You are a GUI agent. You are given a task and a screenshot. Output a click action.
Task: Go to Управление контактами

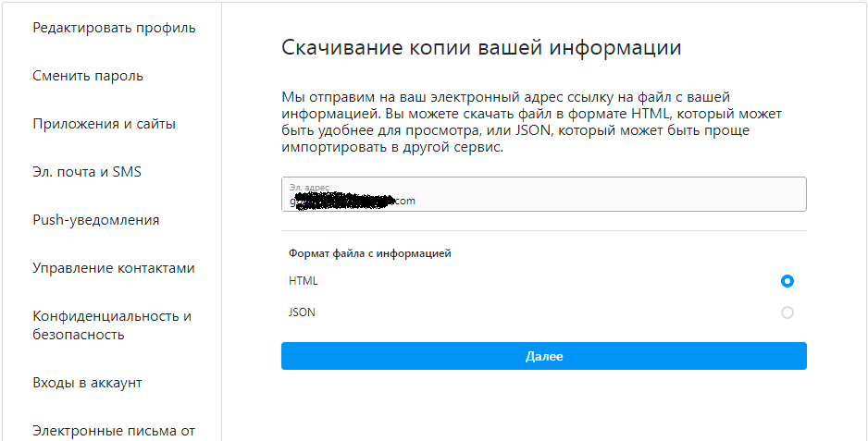point(114,268)
